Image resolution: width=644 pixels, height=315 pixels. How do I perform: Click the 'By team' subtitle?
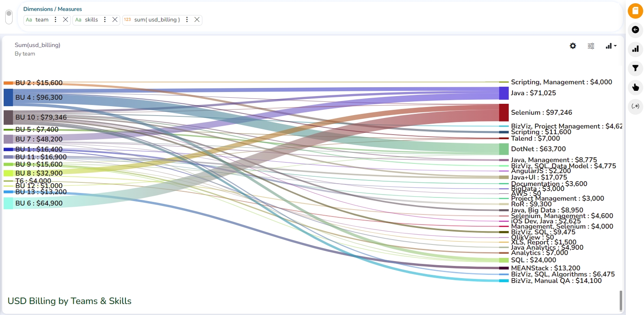25,54
